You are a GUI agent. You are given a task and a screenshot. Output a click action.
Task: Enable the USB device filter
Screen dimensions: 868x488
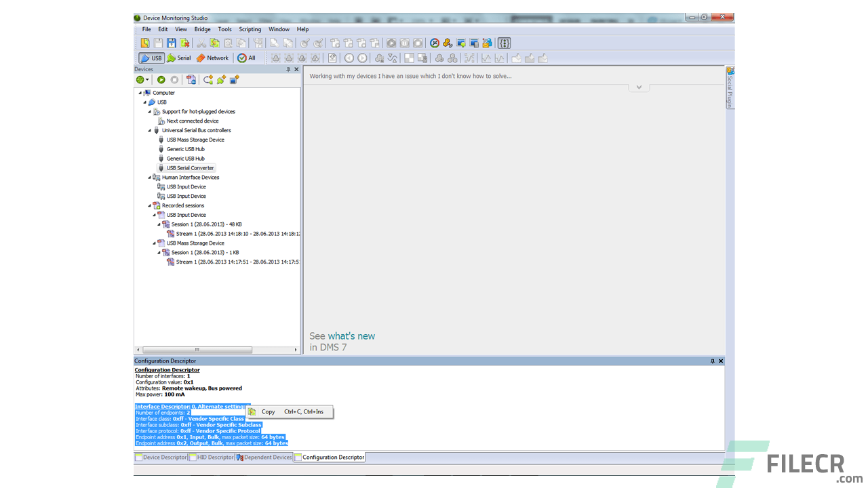pyautogui.click(x=151, y=58)
